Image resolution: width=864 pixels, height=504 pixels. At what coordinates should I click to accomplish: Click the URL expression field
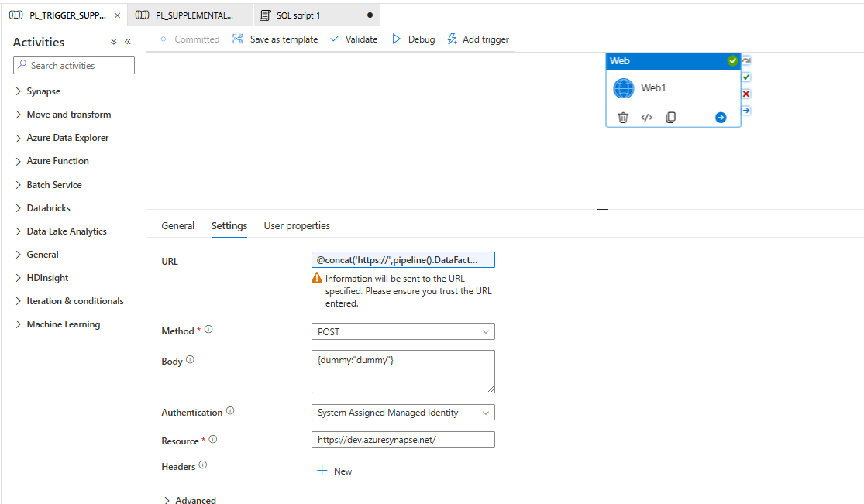pyautogui.click(x=403, y=260)
